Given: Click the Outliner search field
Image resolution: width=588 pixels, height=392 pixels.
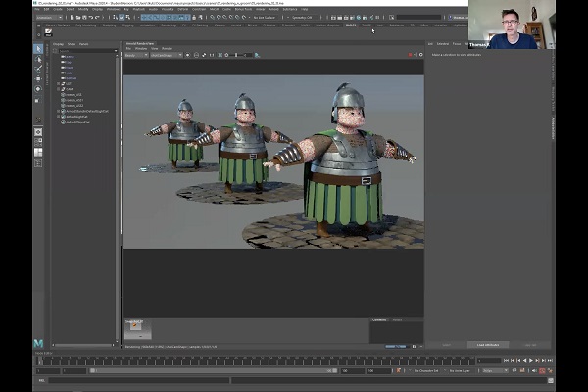Looking at the screenshot, I should click(86, 51).
